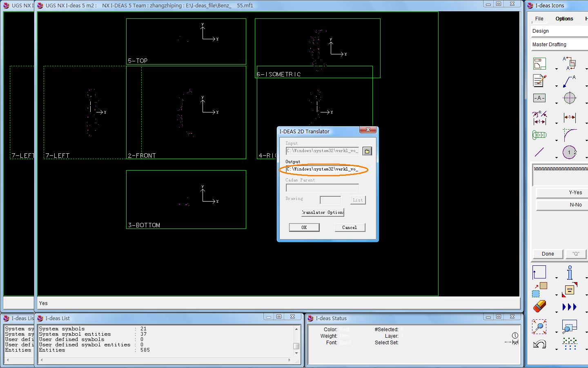Open the Master Drafting task selector

(x=559, y=45)
